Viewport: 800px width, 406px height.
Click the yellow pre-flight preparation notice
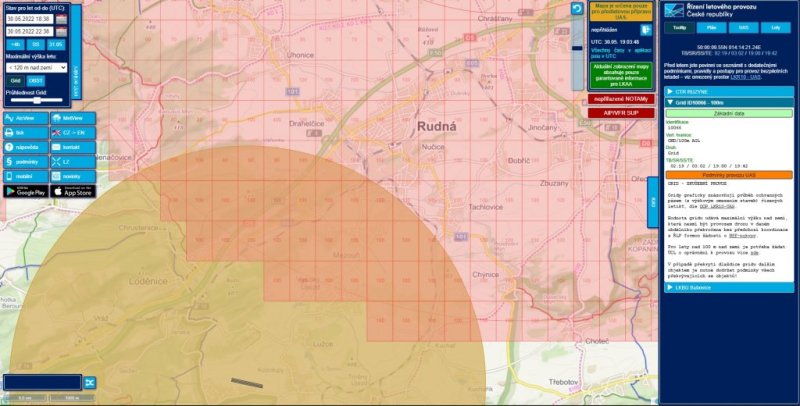tap(621, 11)
